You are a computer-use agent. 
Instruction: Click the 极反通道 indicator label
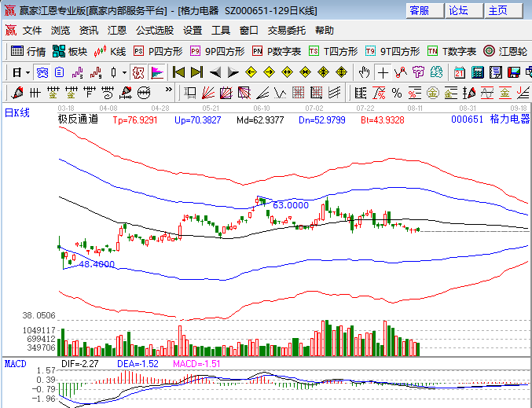78,119
